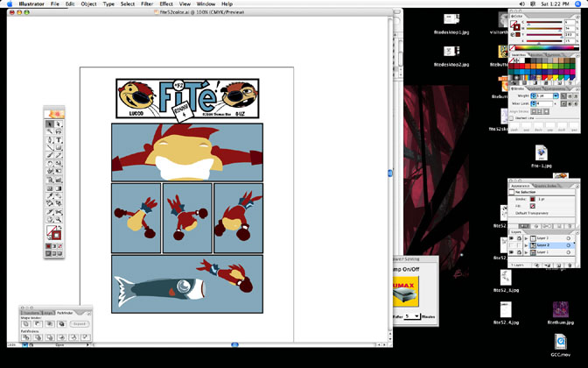The image size is (588, 368).
Task: Select the Pencil tool
Action: tap(59, 155)
